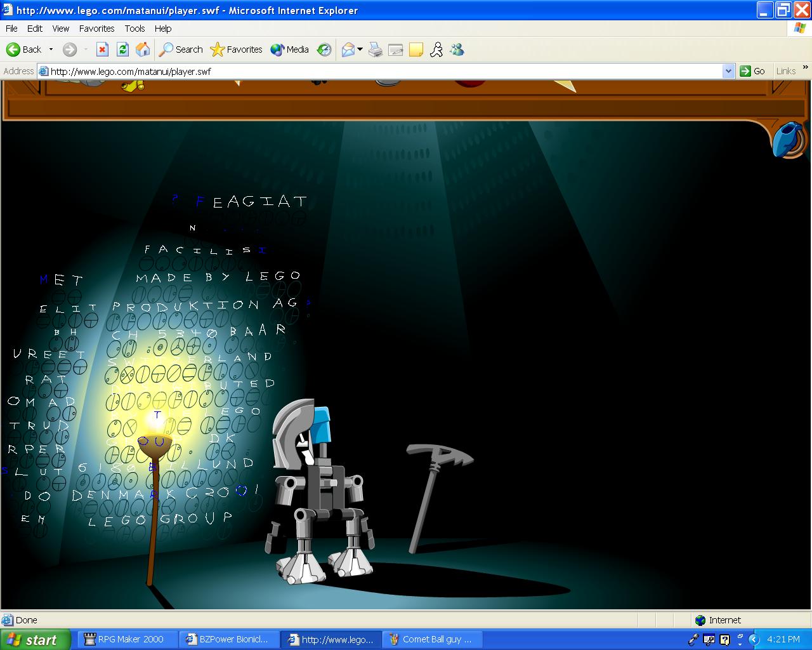
Task: Click the Print icon in the toolbar
Action: (x=376, y=50)
